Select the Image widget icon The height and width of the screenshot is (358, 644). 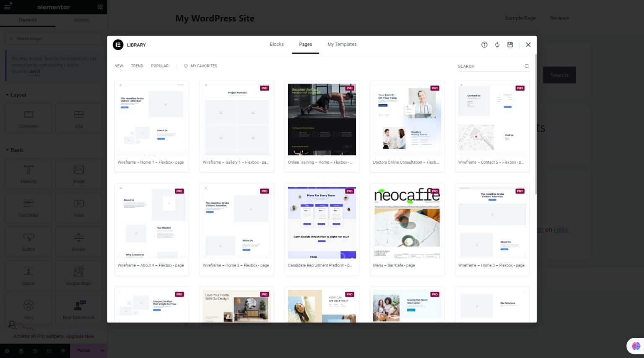(78, 170)
